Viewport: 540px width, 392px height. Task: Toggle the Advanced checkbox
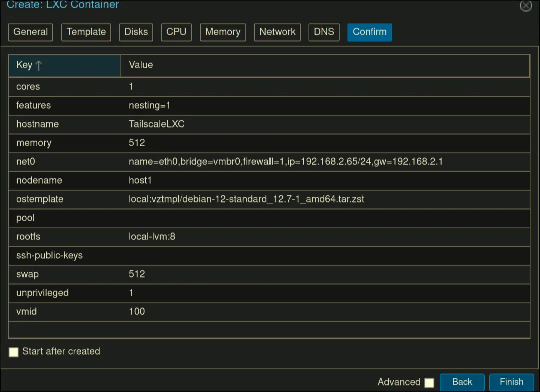429,383
